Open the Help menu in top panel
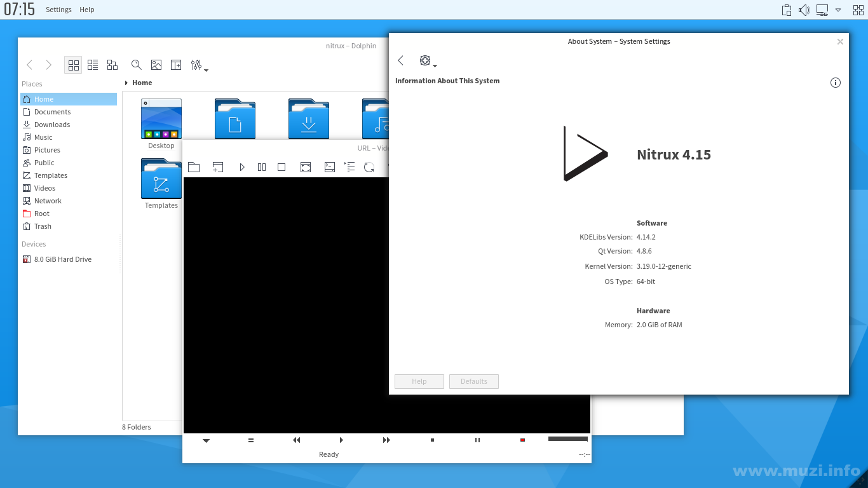 click(x=87, y=10)
